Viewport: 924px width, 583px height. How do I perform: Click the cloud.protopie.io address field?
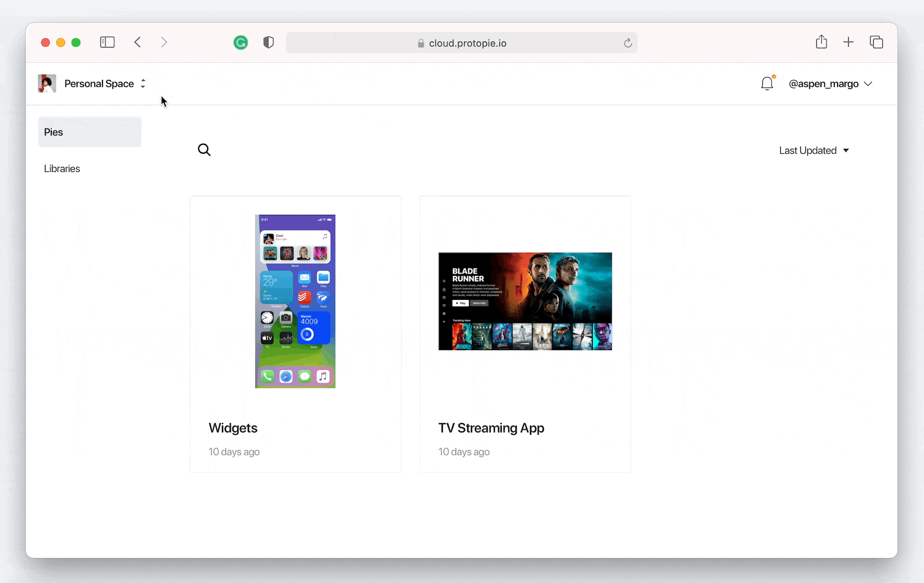coord(462,43)
